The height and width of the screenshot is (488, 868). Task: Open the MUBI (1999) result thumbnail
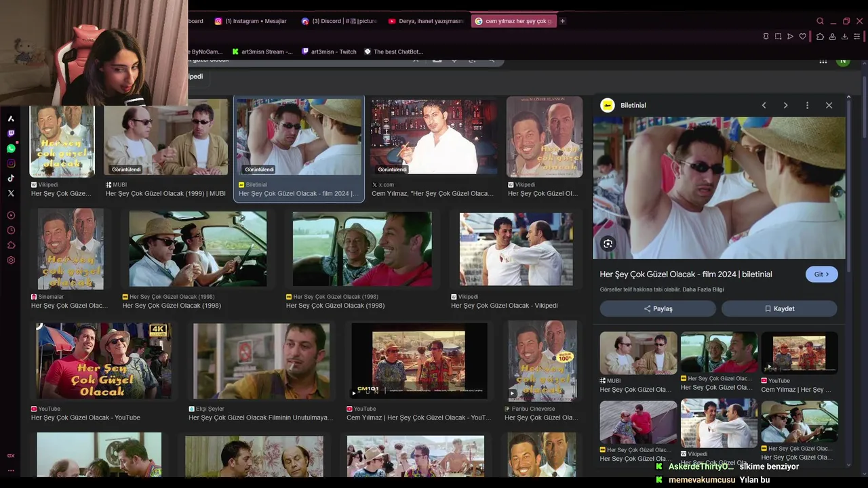(166, 137)
